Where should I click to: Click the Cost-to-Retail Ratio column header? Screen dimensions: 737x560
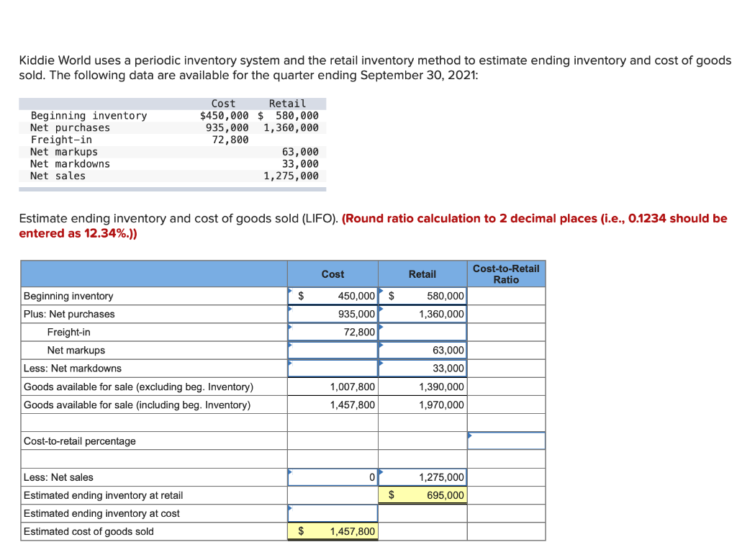[x=506, y=274]
